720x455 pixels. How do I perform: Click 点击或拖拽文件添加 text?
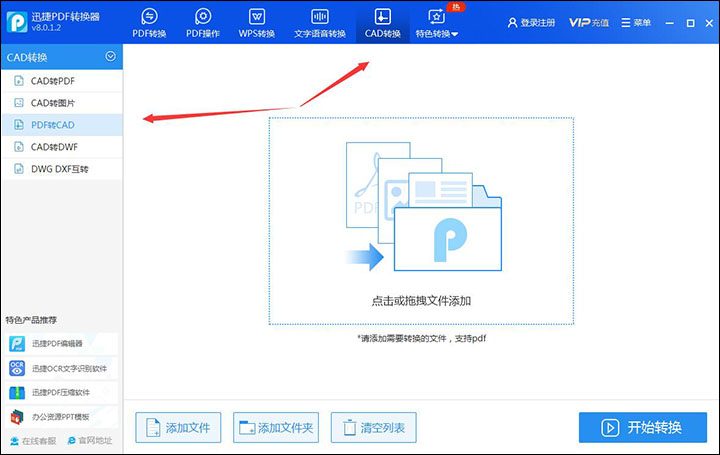(421, 301)
